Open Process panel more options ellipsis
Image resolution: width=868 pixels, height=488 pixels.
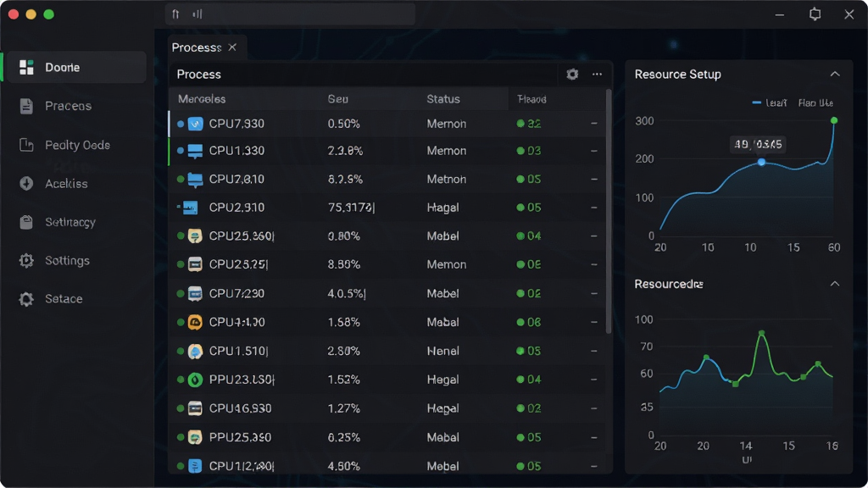point(597,75)
